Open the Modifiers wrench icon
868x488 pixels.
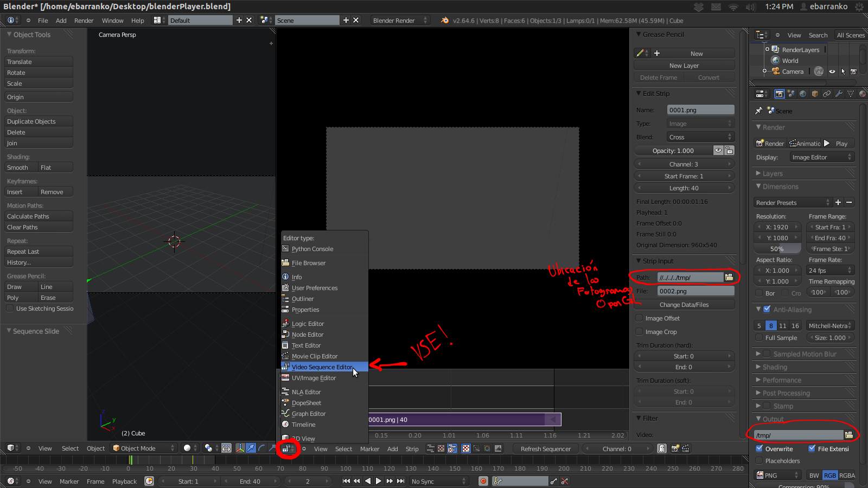tap(839, 94)
